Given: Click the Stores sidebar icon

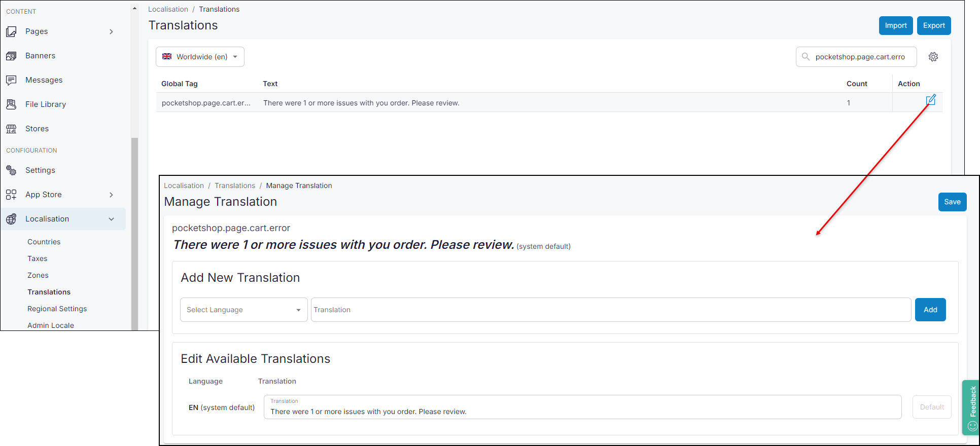Looking at the screenshot, I should pos(11,129).
